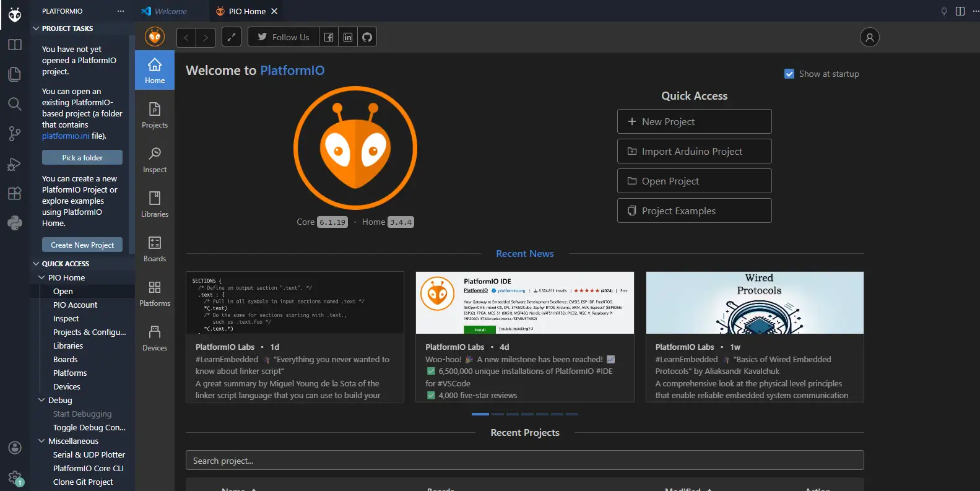This screenshot has width=980, height=491.
Task: Click the Pick a folder button
Action: (82, 157)
